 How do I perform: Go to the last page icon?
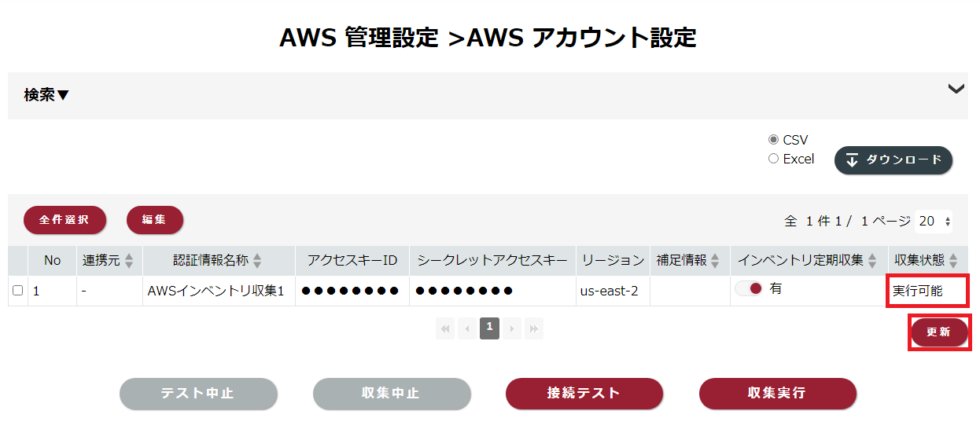[534, 328]
